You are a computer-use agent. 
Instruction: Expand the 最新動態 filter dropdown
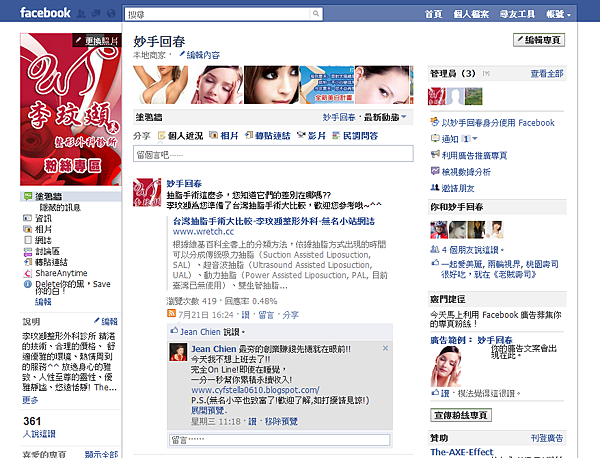pyautogui.click(x=385, y=117)
